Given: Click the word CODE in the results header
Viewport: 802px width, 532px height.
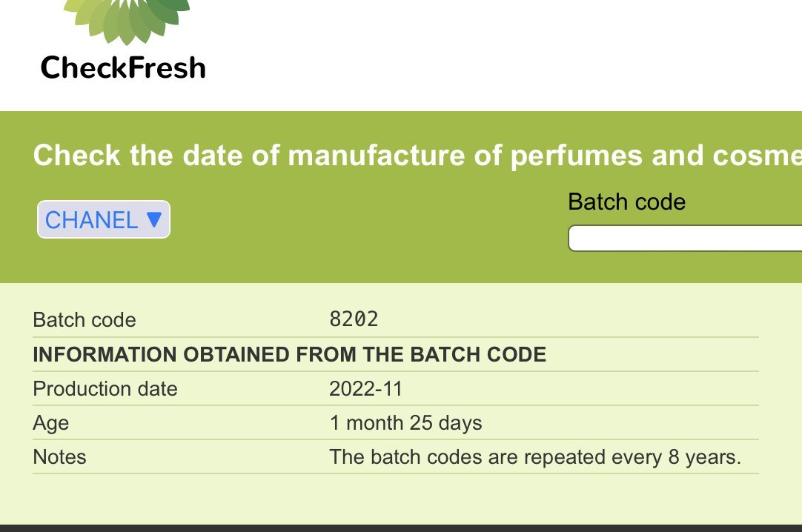Looking at the screenshot, I should point(518,354).
